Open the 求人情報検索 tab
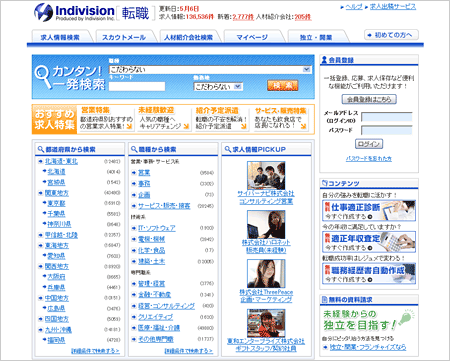The width and height of the screenshot is (450, 361). pyautogui.click(x=60, y=37)
